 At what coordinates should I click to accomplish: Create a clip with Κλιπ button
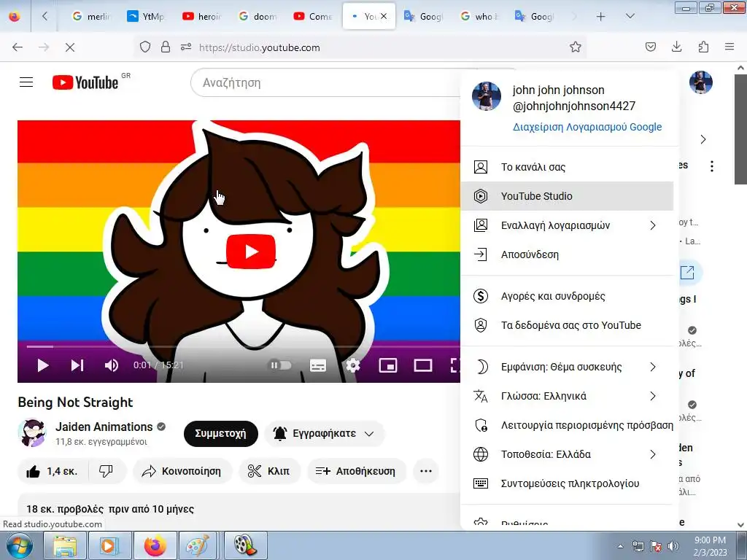pos(269,471)
